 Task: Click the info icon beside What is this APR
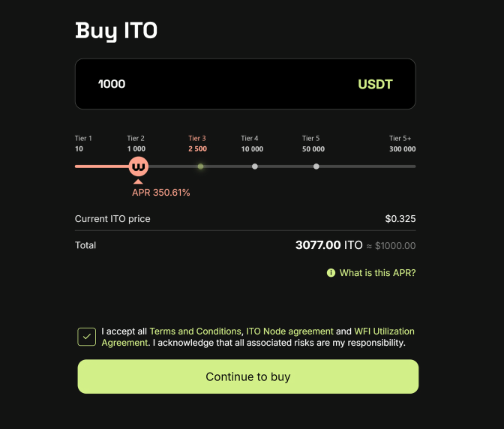331,273
